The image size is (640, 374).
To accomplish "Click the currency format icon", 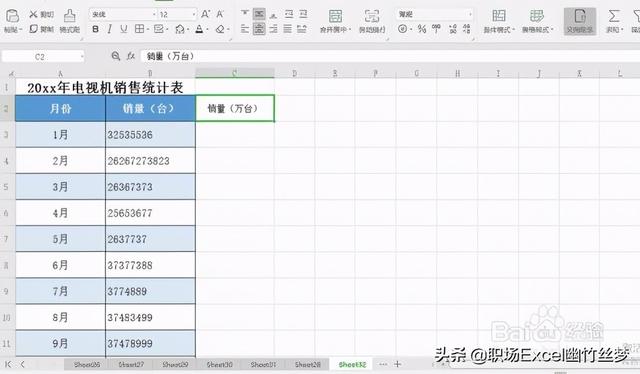I will [x=403, y=29].
